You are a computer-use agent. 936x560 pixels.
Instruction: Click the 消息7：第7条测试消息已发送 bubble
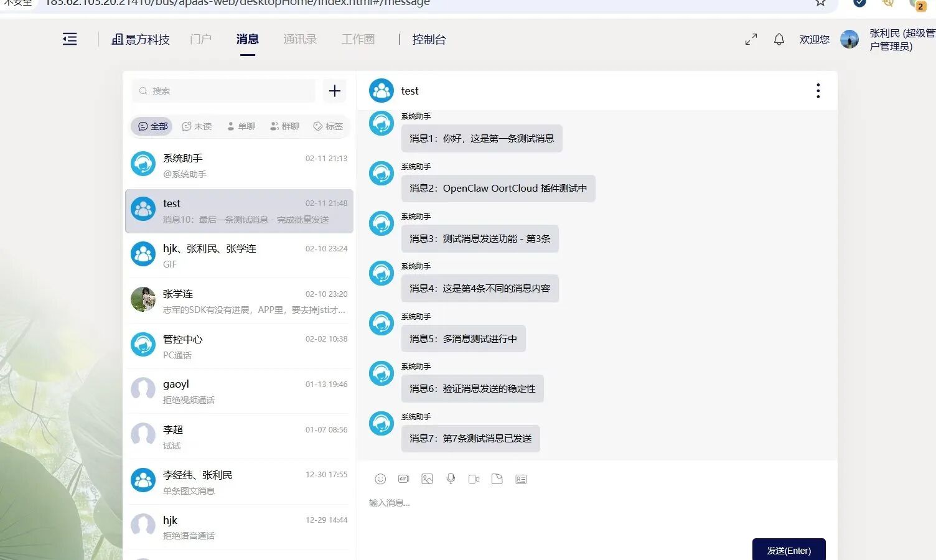point(470,438)
